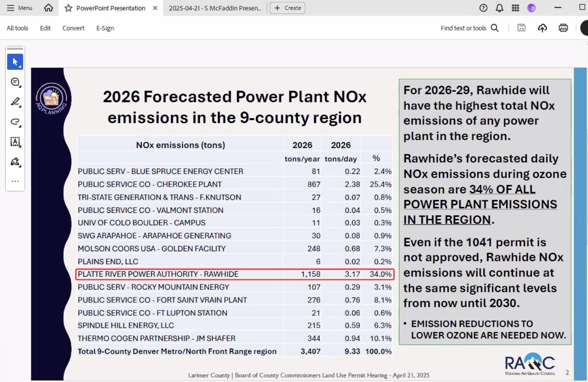Open the Help question mark icon

coord(483,8)
